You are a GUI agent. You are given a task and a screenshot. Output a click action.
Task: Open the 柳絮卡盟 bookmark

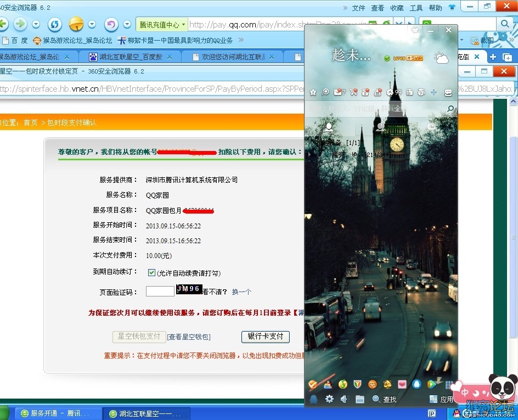(176, 40)
